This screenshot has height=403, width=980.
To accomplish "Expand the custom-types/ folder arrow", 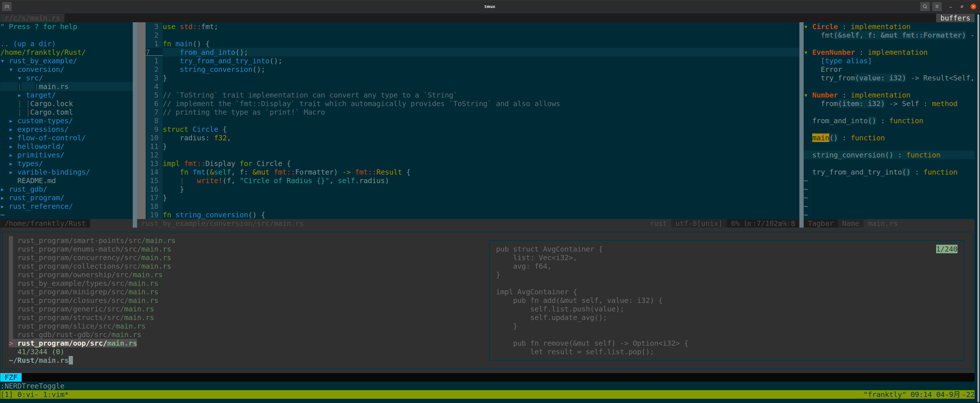I will click(x=11, y=121).
